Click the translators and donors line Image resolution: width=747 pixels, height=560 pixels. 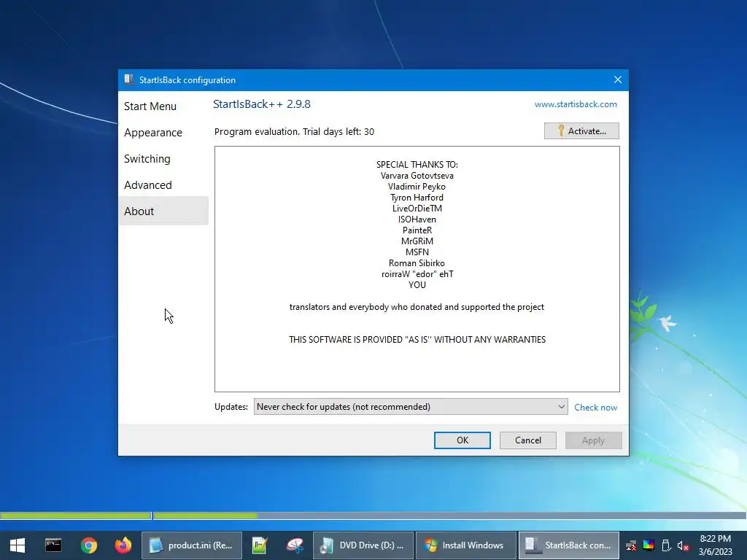coord(417,307)
